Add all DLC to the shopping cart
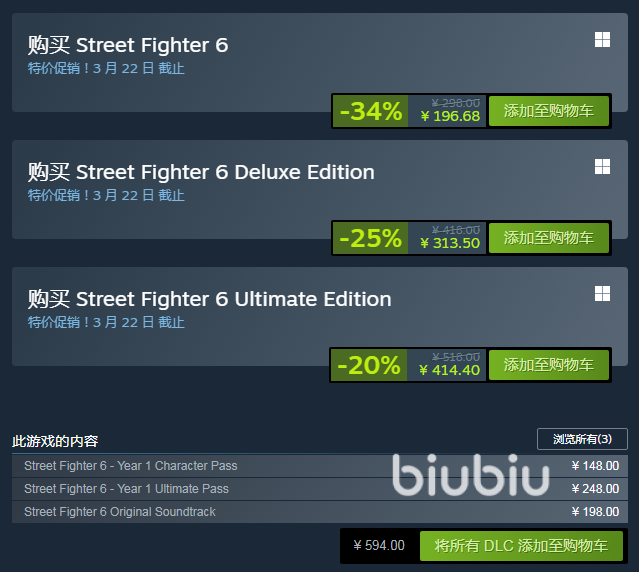 coord(521,546)
